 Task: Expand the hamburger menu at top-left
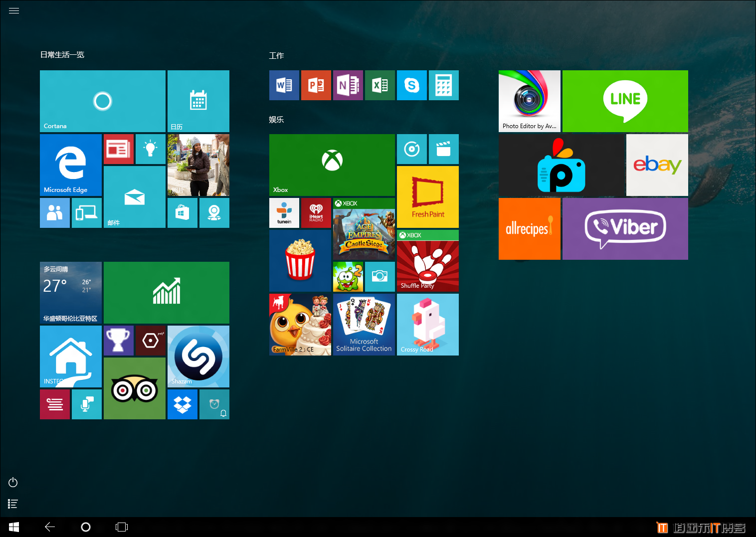click(14, 10)
